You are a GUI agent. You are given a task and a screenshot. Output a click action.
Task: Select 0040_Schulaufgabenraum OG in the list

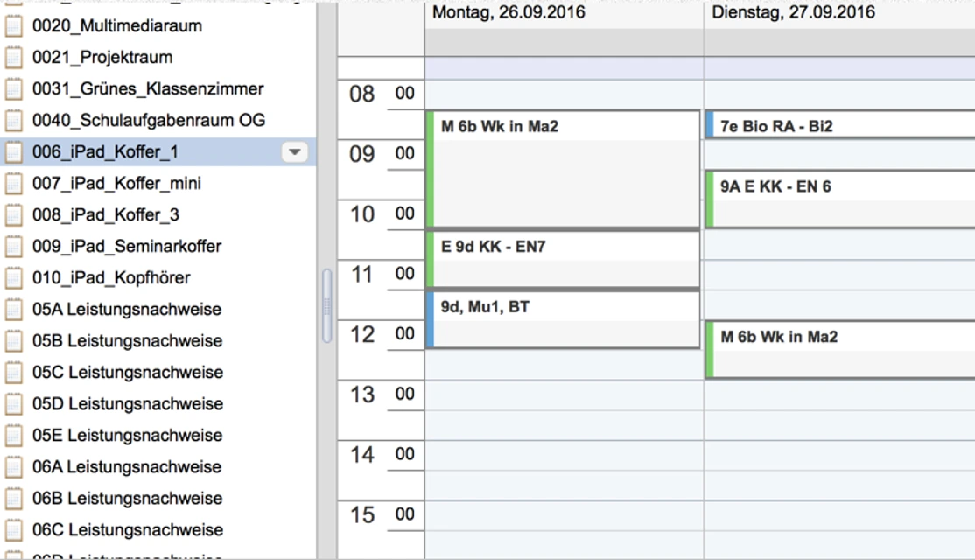point(149,121)
